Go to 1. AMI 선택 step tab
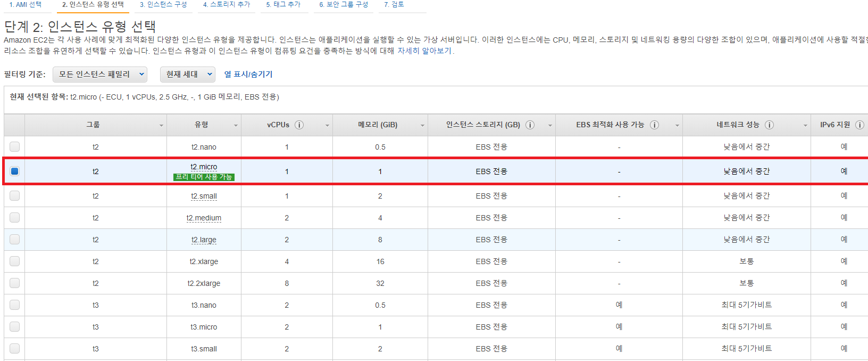The width and height of the screenshot is (868, 361). (x=26, y=5)
